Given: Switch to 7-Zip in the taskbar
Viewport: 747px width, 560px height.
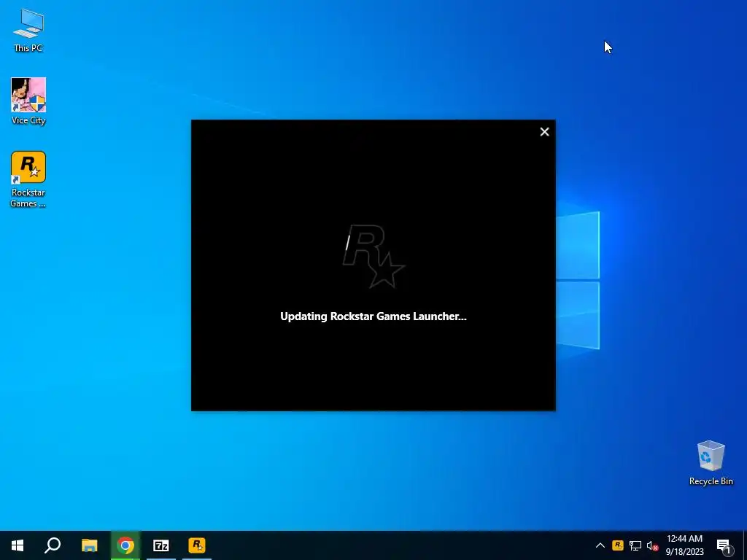Looking at the screenshot, I should (161, 545).
